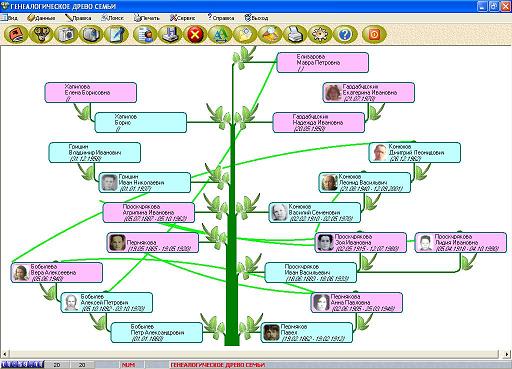Click the horizontal scrollbar left arrow
The image size is (512, 369).
coord(5,354)
